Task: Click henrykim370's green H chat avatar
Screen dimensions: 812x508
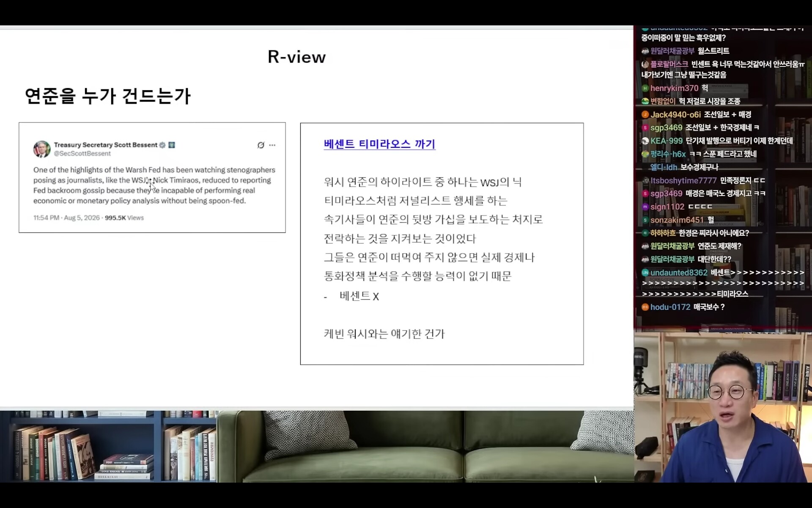Action: click(x=645, y=88)
